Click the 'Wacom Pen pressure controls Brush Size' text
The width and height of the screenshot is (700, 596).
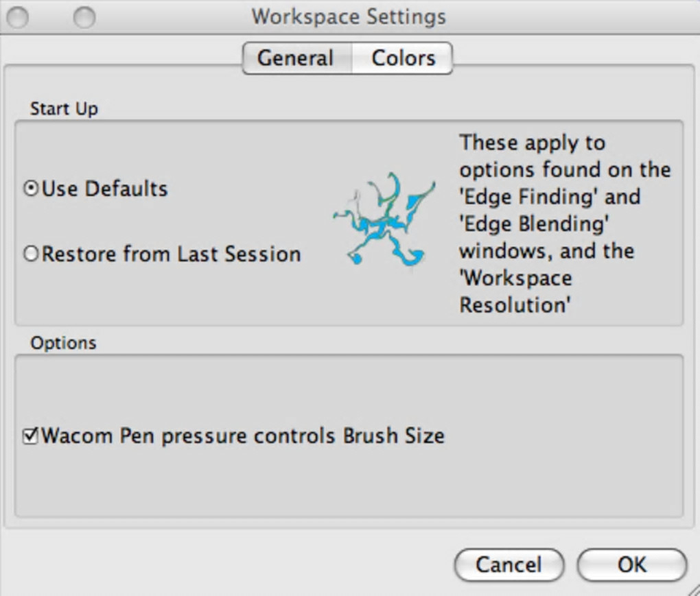tap(243, 436)
